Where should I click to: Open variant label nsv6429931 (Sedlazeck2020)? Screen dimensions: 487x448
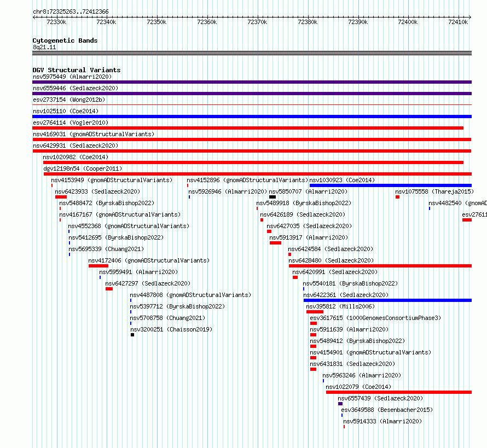coord(76,146)
